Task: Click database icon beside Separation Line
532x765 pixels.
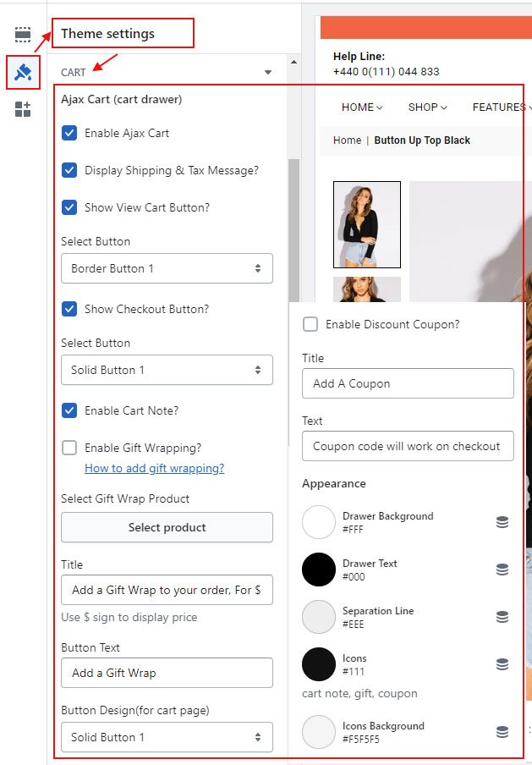Action: (x=502, y=618)
